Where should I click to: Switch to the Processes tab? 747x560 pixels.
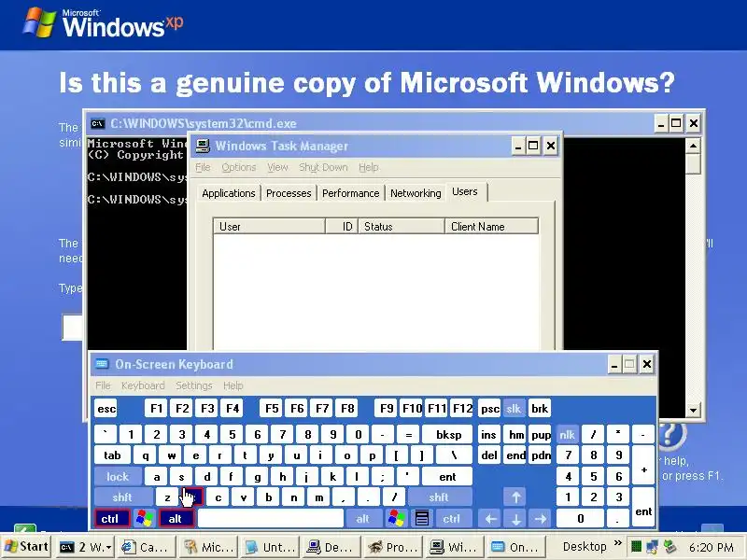[x=289, y=193]
